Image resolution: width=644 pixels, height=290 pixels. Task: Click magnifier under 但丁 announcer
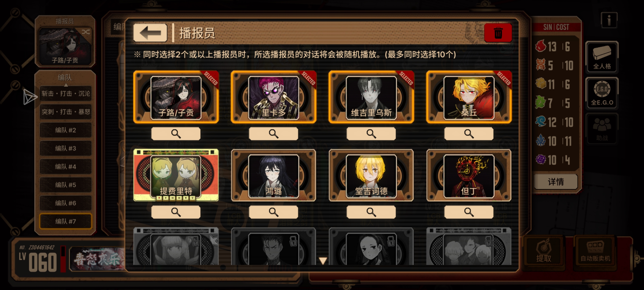coord(469,212)
